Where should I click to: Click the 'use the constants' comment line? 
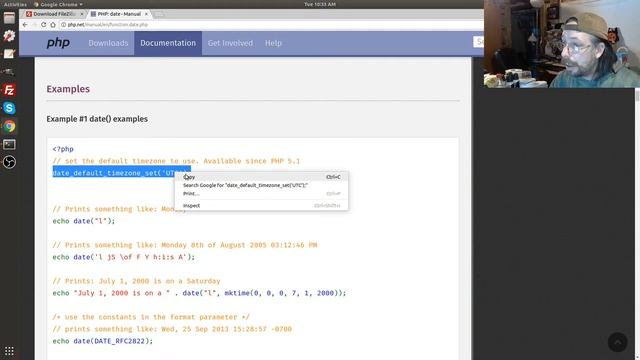151,317
